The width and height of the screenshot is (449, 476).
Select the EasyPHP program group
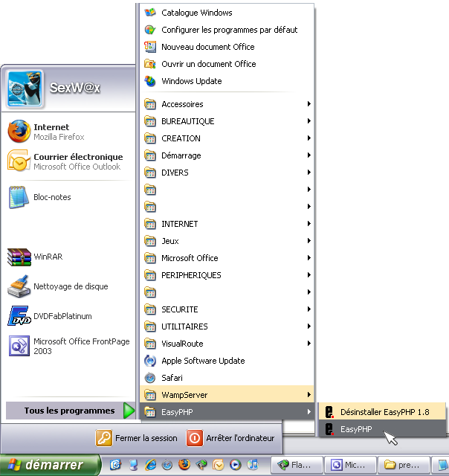click(227, 412)
